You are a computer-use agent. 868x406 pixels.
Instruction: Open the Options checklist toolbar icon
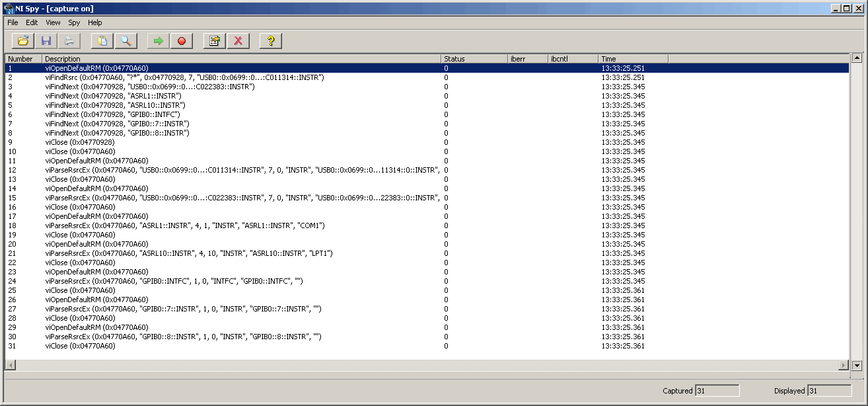pos(215,41)
